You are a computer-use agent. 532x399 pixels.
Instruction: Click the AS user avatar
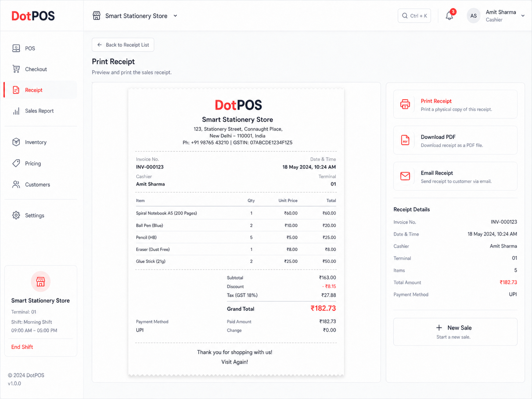tap(474, 16)
